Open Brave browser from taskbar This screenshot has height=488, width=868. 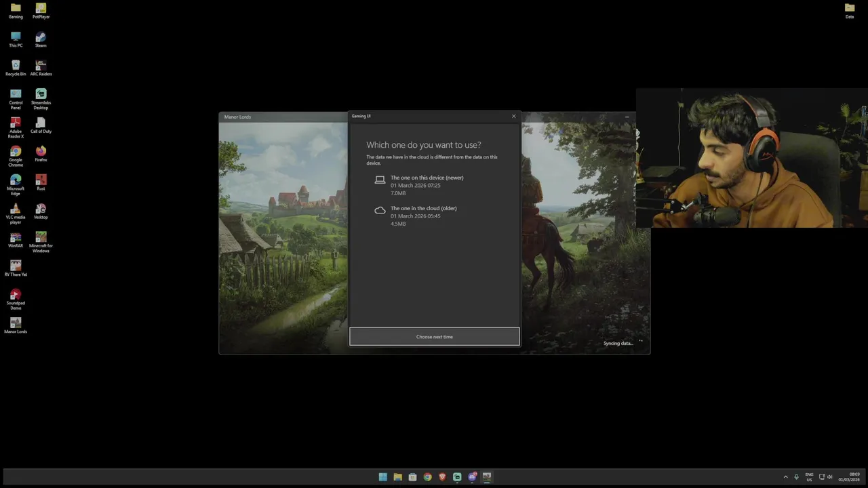coord(442,477)
